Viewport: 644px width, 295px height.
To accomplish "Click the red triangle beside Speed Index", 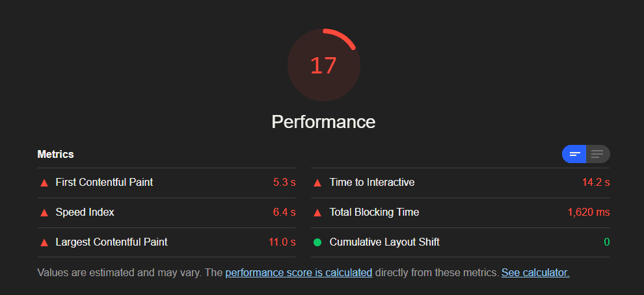I will [x=44, y=212].
